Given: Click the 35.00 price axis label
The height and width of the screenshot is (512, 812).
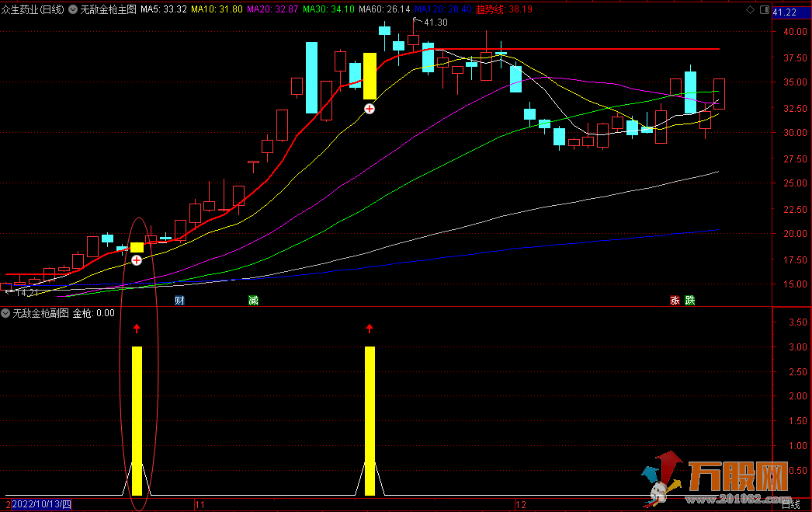Looking at the screenshot, I should click(x=795, y=82).
